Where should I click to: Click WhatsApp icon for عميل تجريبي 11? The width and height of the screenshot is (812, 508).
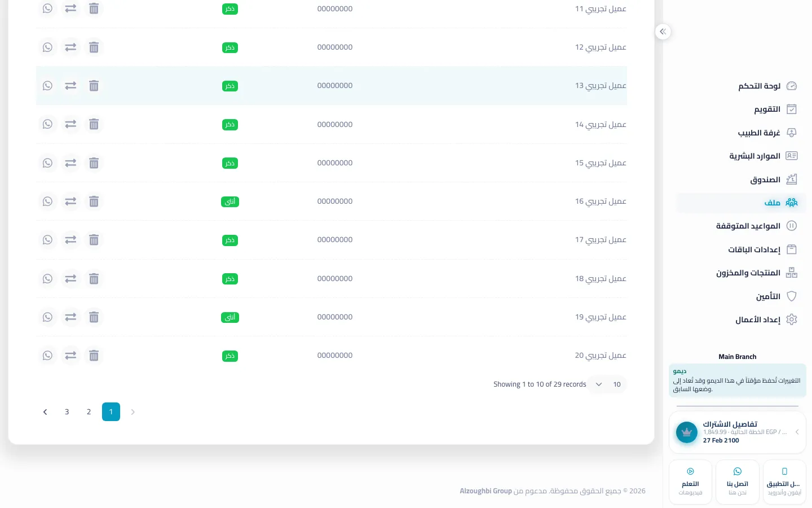pyautogui.click(x=47, y=8)
